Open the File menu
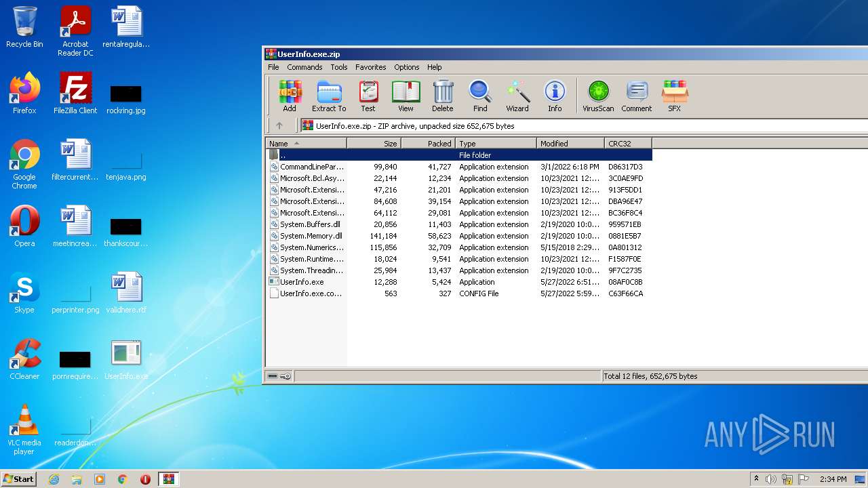The width and height of the screenshot is (868, 488). pos(273,67)
